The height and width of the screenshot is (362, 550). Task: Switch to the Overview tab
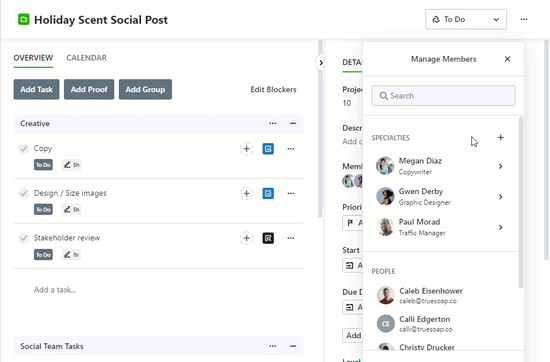coord(33,58)
